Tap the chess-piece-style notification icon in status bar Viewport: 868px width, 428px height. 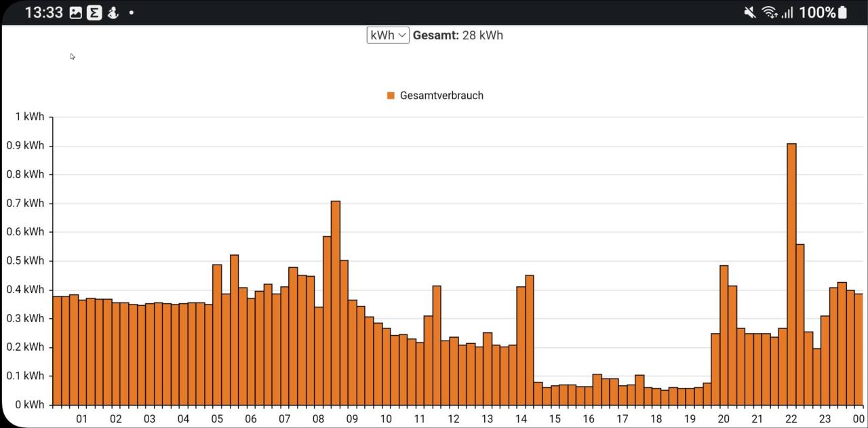click(x=113, y=12)
